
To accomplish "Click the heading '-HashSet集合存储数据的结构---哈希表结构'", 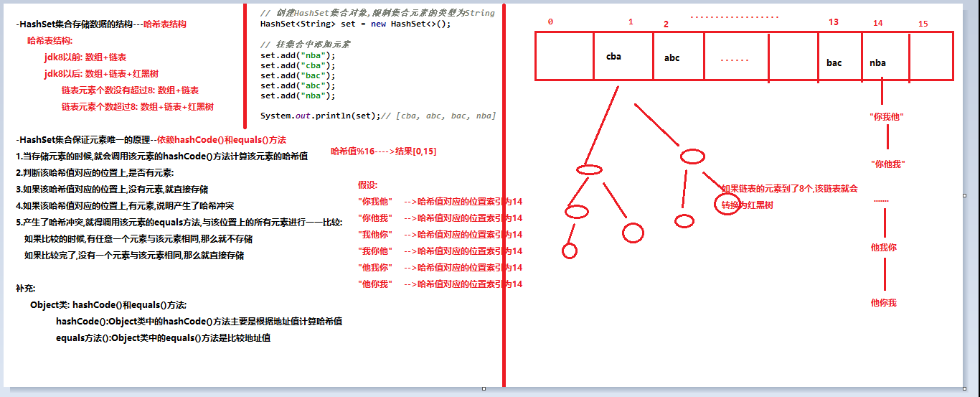I will (x=101, y=24).
